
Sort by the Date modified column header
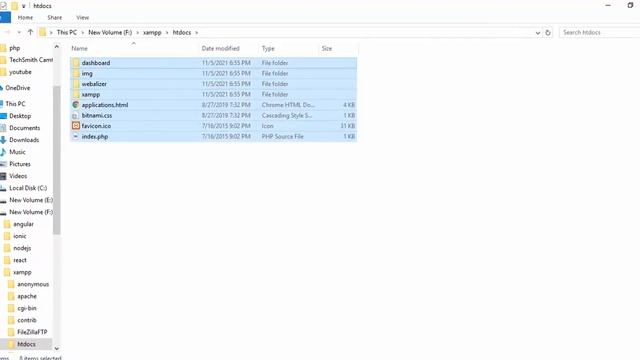220,48
